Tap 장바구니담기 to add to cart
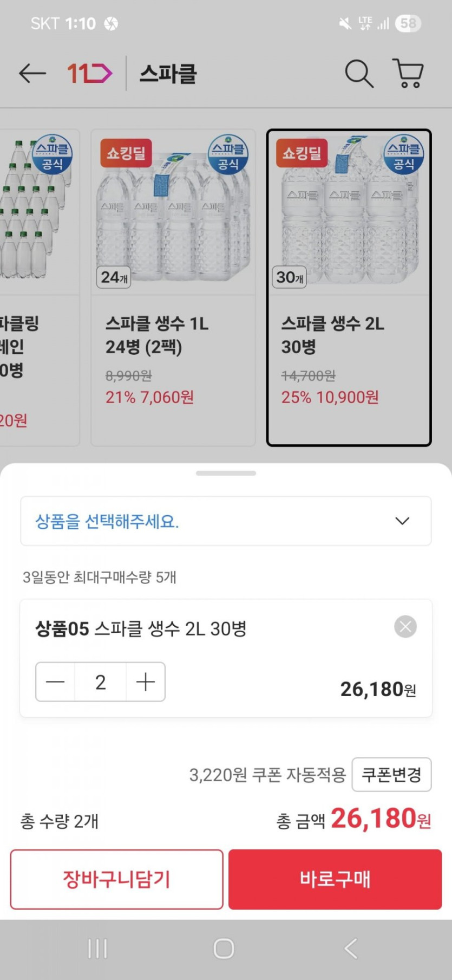Viewport: 452px width, 980px height. pyautogui.click(x=116, y=879)
